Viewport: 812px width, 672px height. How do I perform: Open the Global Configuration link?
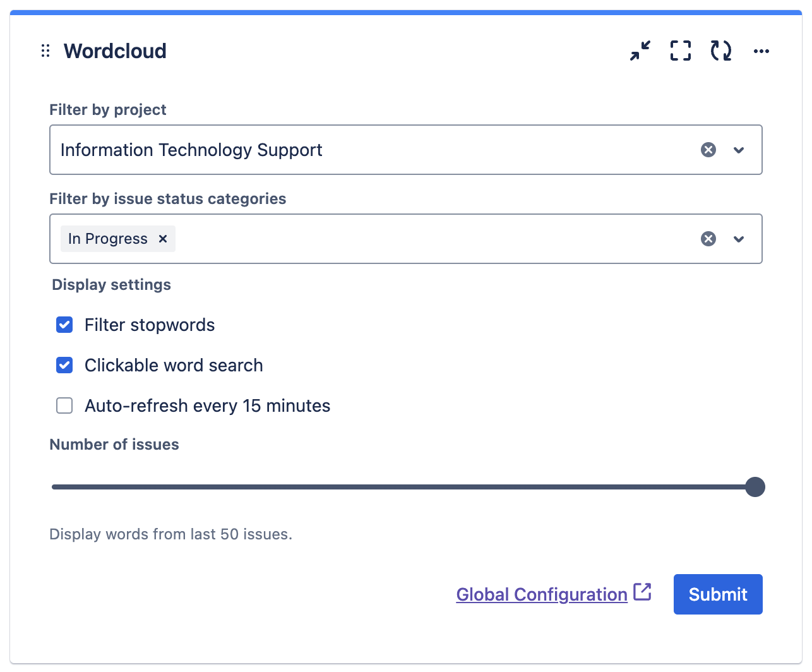[x=541, y=594]
